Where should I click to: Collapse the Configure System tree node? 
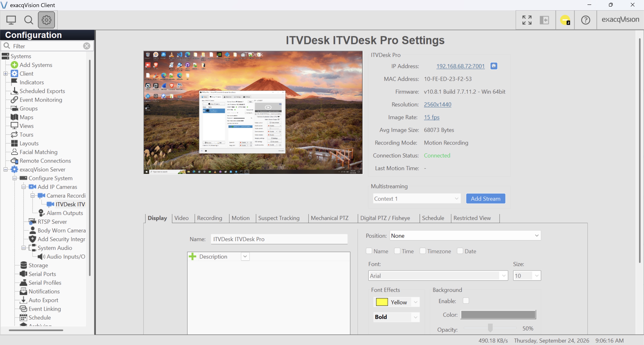click(15, 178)
